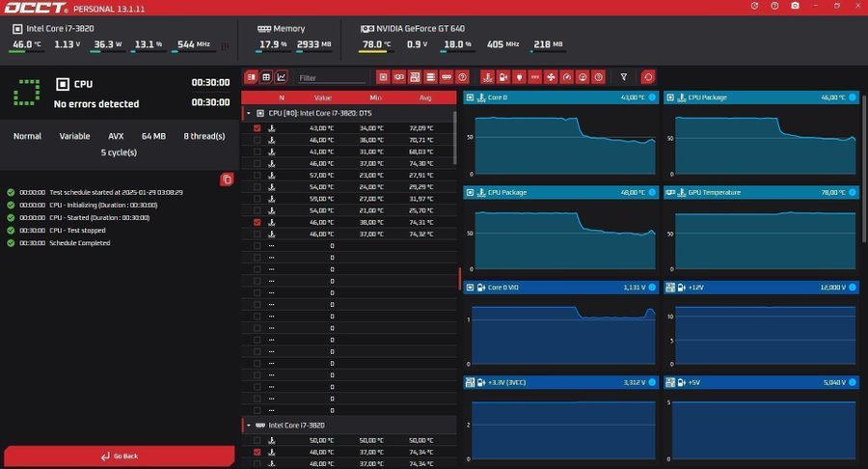Take a screenshot with the camera icon
Screen dimensions: 868x469
tap(795, 6)
